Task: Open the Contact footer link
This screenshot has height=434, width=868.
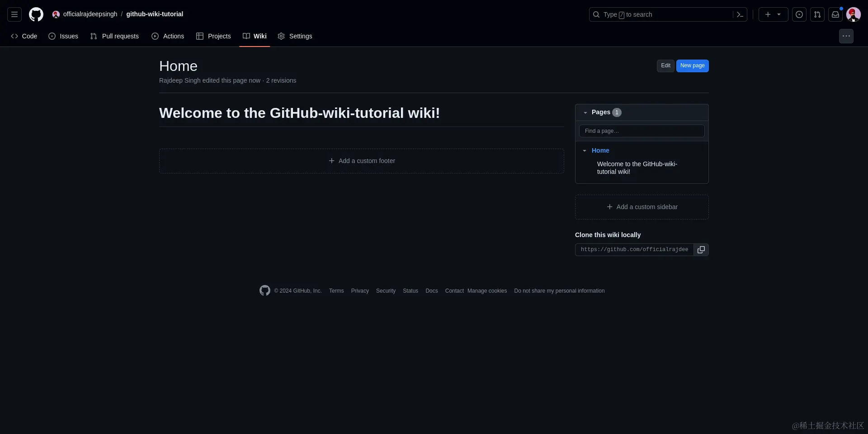Action: (x=454, y=291)
